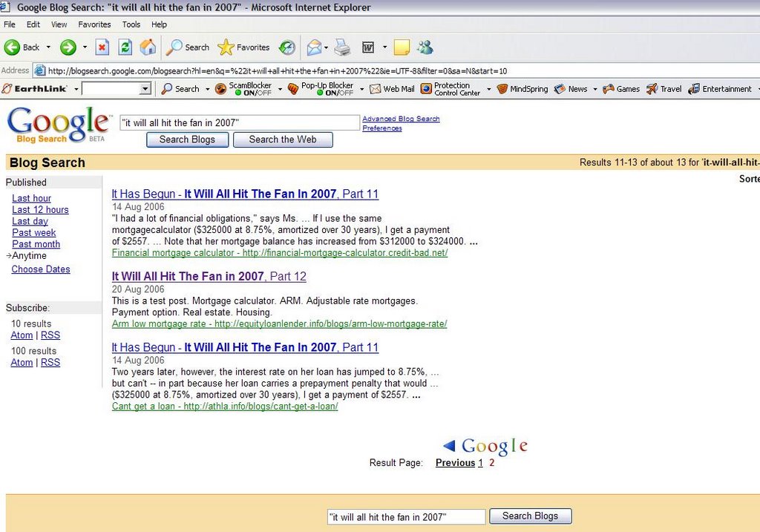The image size is (760, 532).
Task: Print the page with the printer icon
Action: [342, 47]
